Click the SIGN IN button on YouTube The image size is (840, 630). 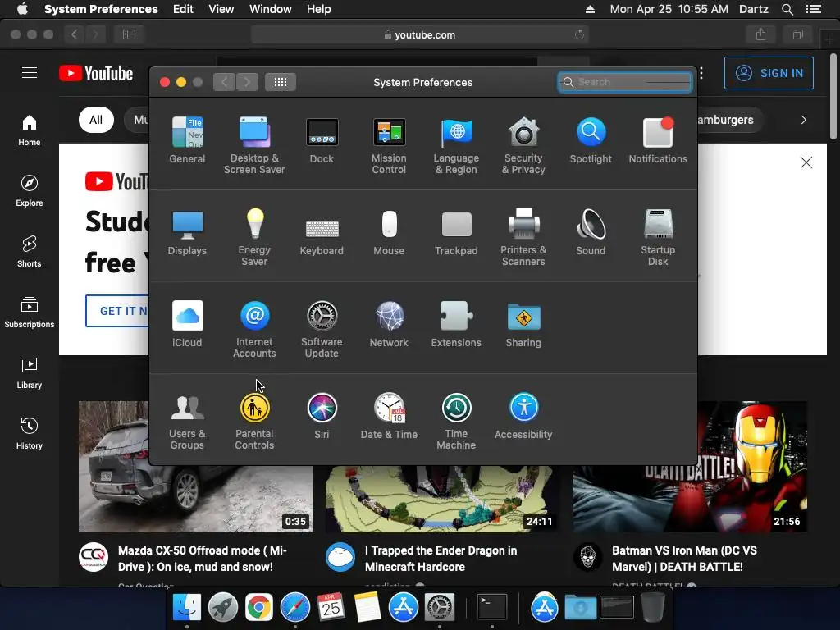click(x=769, y=73)
